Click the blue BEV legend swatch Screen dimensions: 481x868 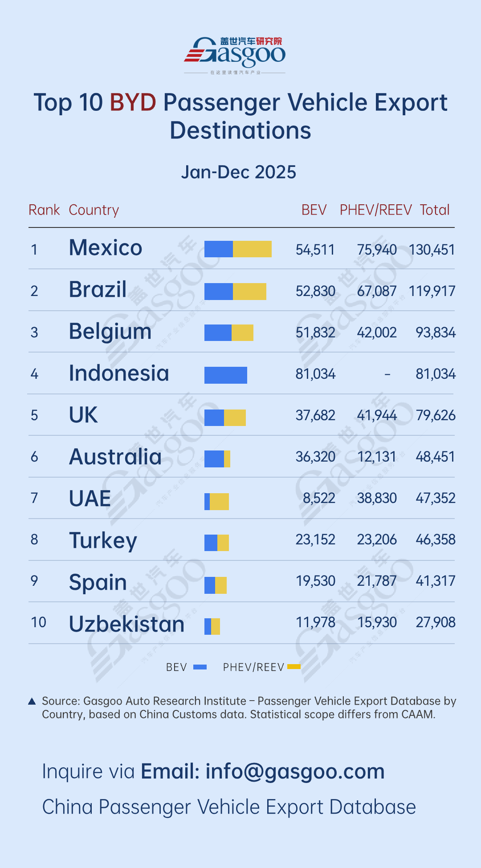[200, 667]
